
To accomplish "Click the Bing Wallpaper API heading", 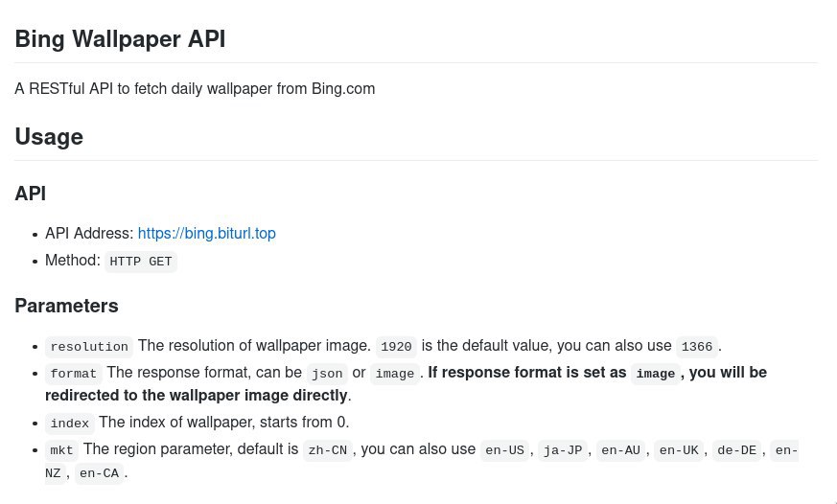I will (x=120, y=39).
